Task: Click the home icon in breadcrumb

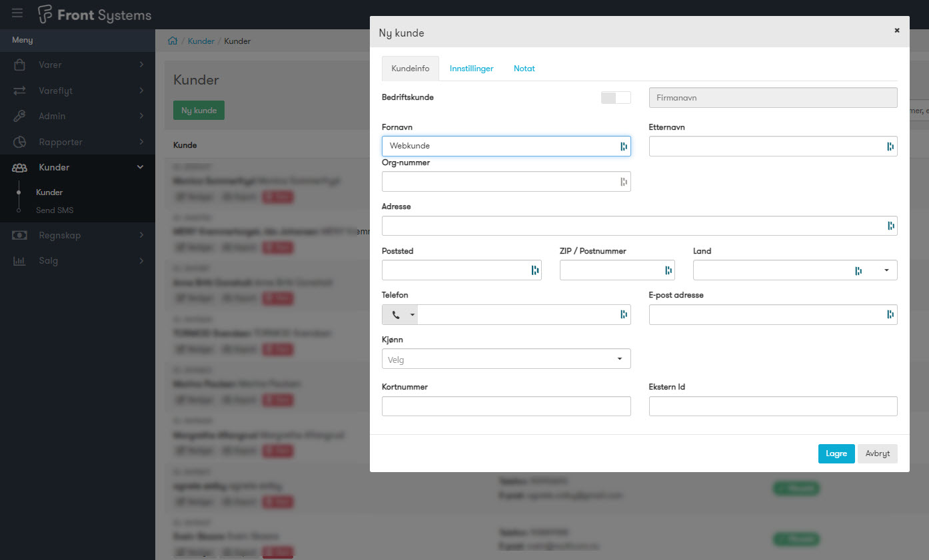Action: [173, 41]
